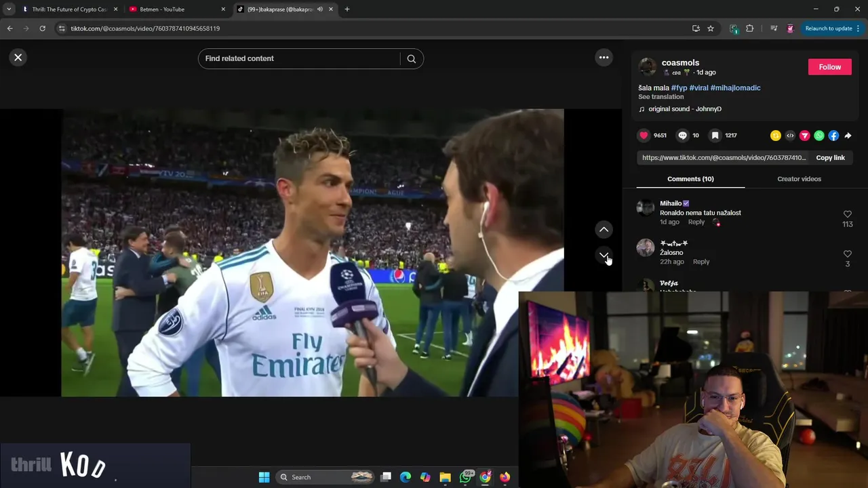Open the three-dot more options menu
This screenshot has width=868, height=488.
point(604,58)
